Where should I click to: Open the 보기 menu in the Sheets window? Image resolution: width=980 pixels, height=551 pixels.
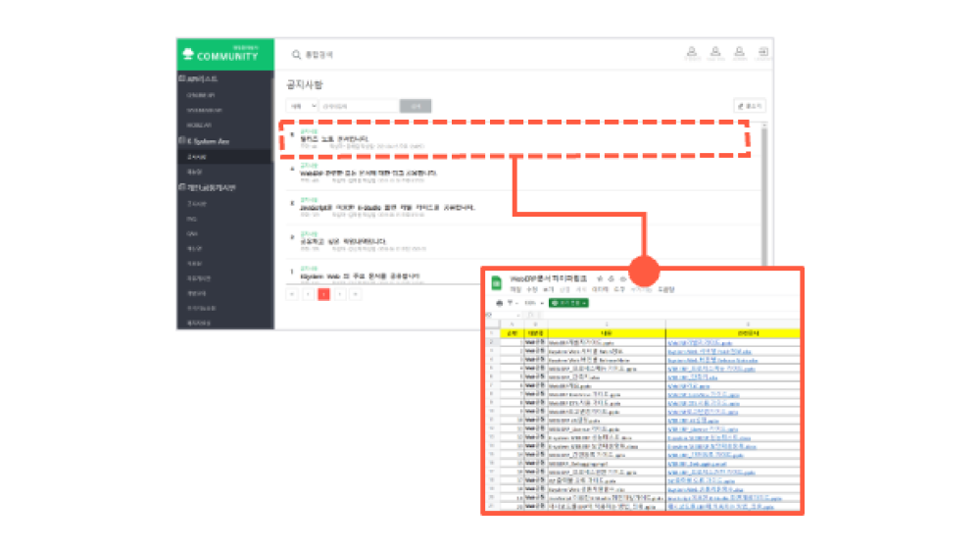pyautogui.click(x=548, y=289)
